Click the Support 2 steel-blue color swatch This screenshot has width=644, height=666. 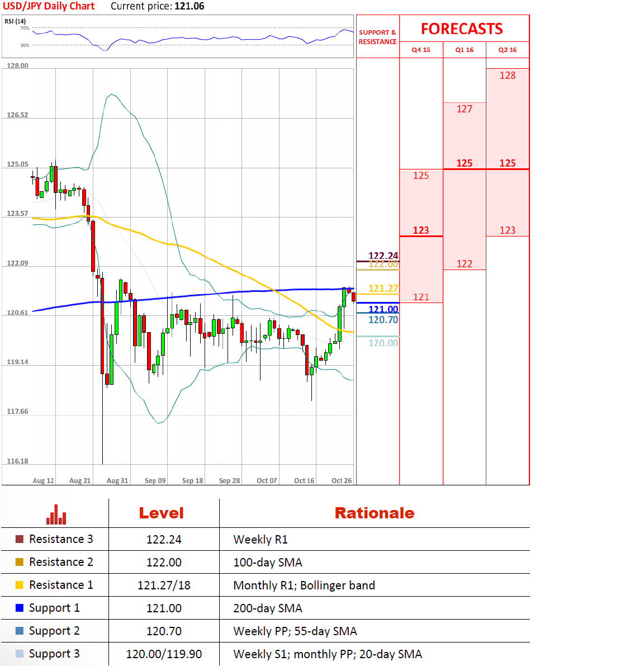20,631
